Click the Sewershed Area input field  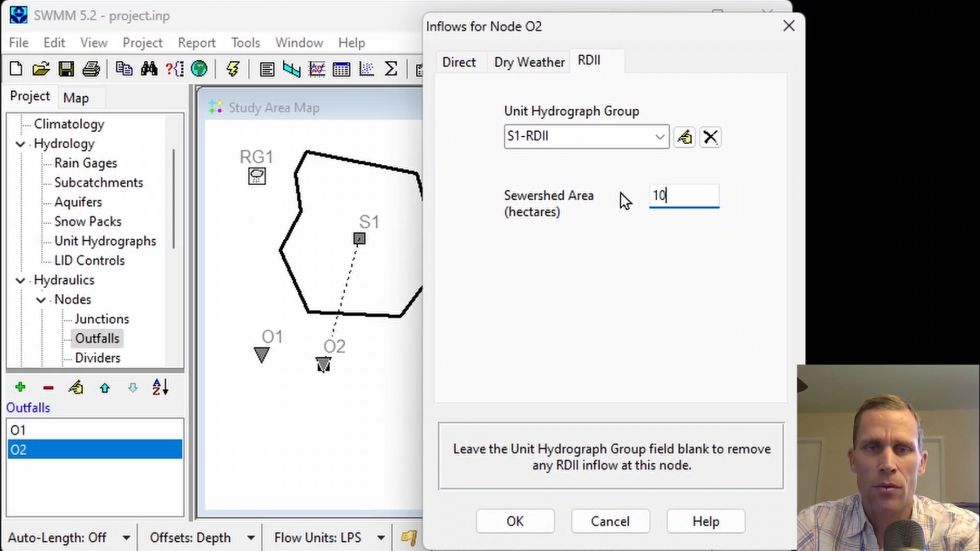tap(684, 196)
